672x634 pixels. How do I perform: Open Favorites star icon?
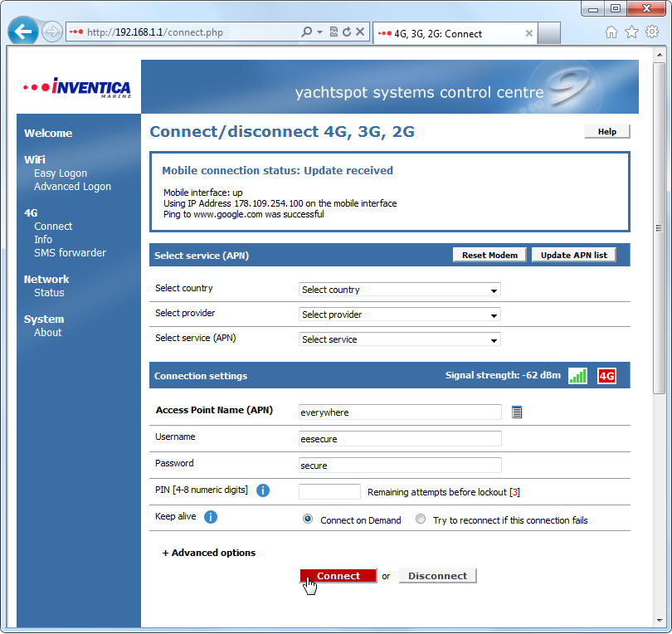click(631, 32)
